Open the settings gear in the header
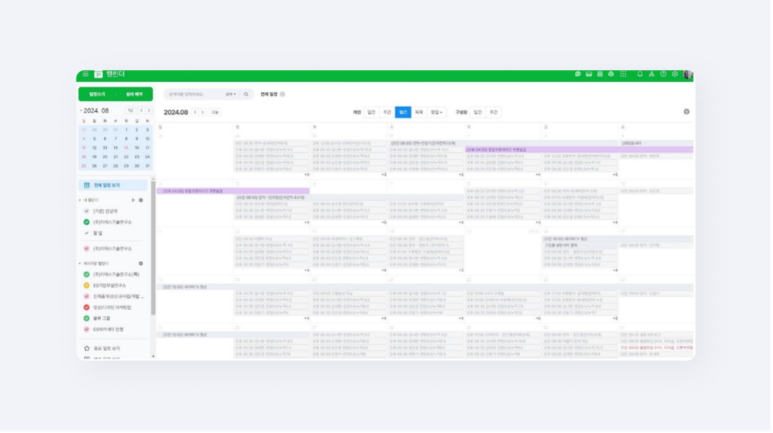This screenshot has width=773, height=433. tap(675, 74)
